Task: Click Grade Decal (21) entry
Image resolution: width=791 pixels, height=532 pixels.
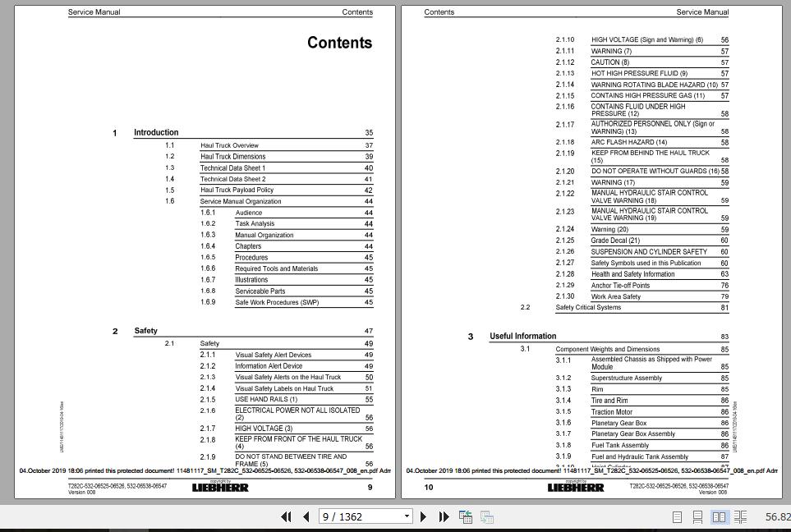Action: click(x=615, y=241)
